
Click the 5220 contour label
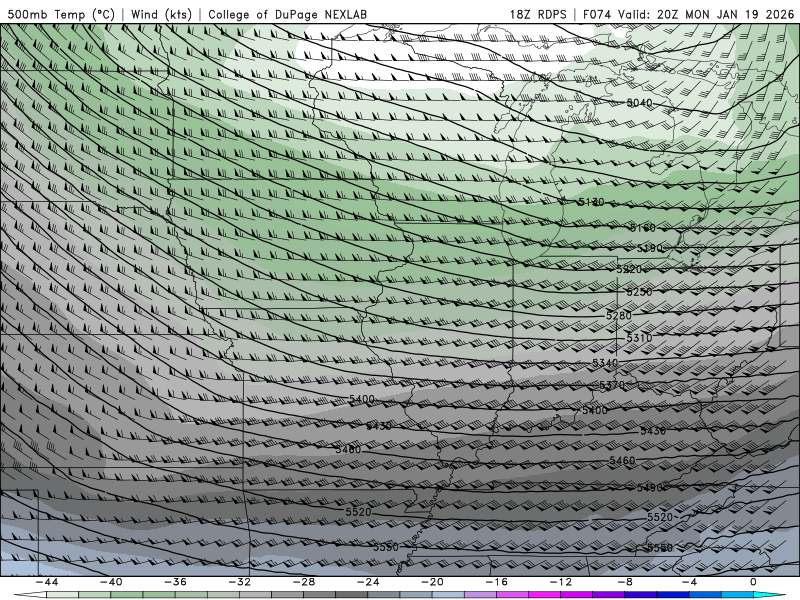(x=629, y=269)
